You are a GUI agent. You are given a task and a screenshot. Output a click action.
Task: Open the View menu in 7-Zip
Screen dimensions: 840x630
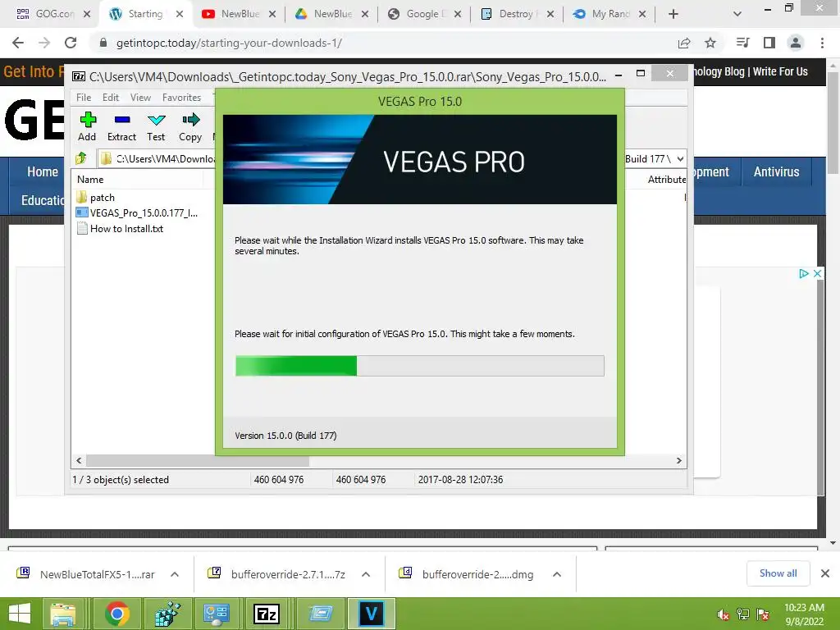click(140, 98)
